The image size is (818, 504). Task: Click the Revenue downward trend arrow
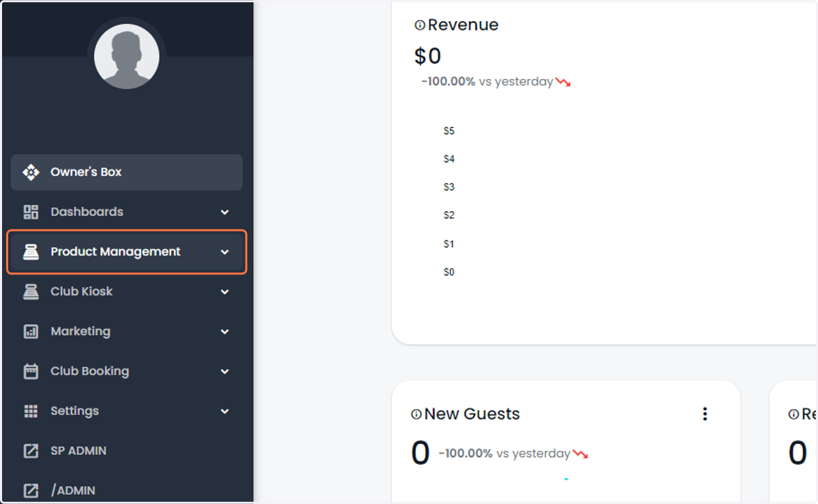(x=562, y=82)
